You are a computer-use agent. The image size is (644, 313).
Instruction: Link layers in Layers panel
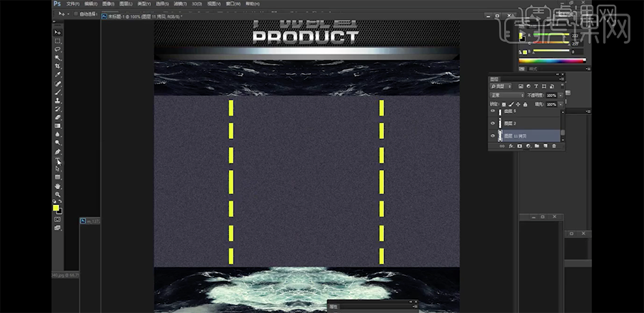pos(502,146)
